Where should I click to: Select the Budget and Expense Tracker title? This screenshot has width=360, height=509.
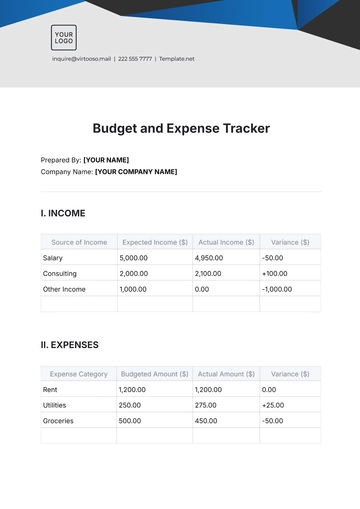pos(181,128)
